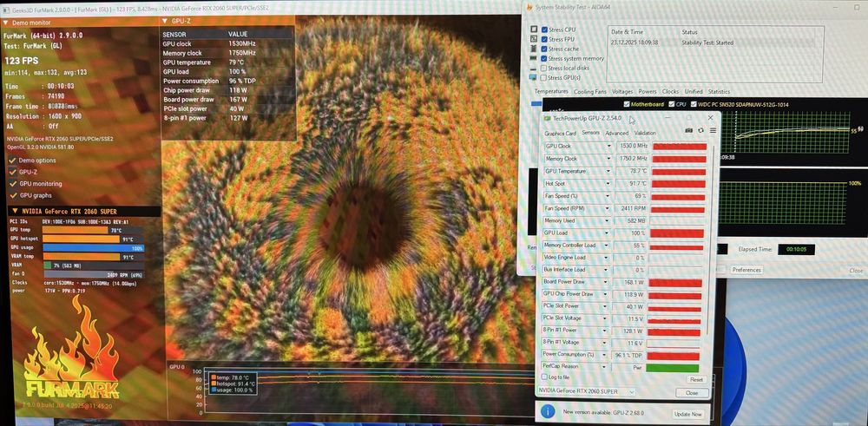Viewport: 868px width, 426px height.
Task: Click the GPU-Z title bar logo
Action: click(548, 118)
